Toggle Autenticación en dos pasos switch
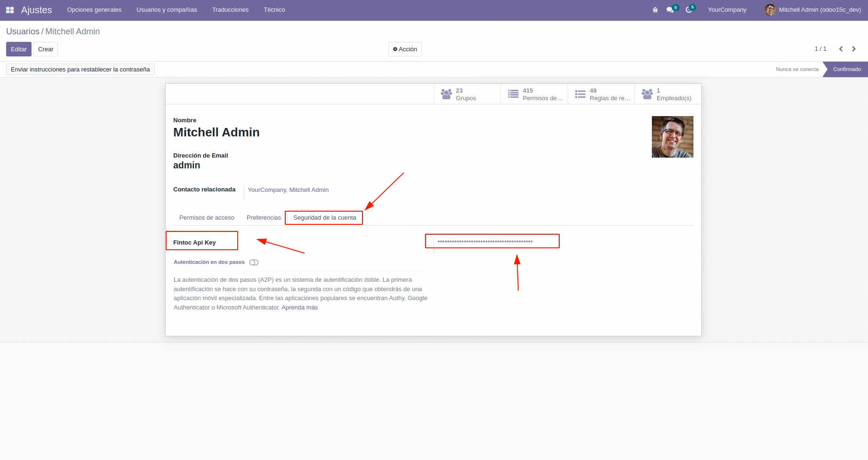 tap(254, 262)
